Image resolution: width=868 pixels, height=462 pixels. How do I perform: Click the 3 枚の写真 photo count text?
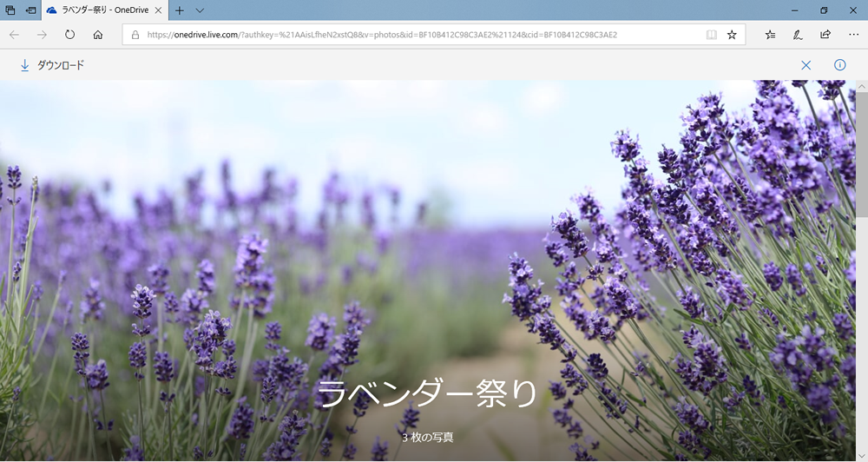[427, 437]
